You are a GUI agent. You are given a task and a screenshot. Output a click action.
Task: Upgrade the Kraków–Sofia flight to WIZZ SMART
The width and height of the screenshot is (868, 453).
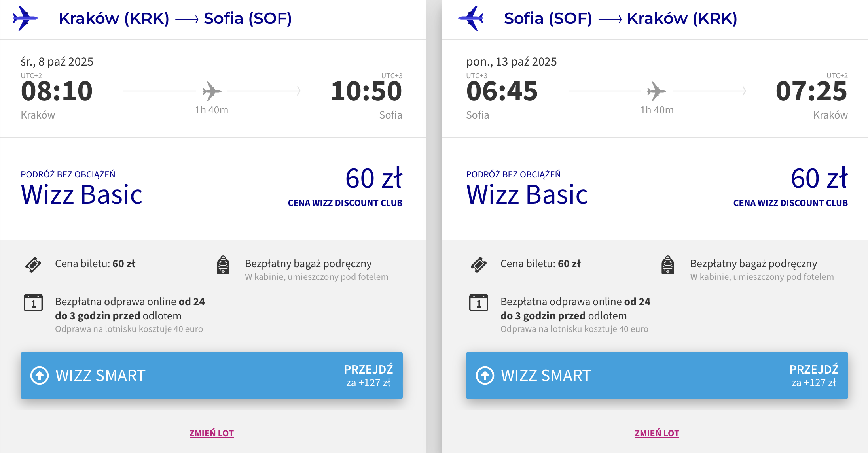(212, 376)
